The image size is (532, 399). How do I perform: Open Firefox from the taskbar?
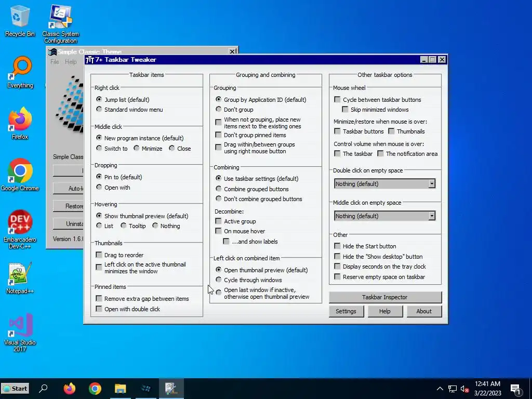(69, 388)
